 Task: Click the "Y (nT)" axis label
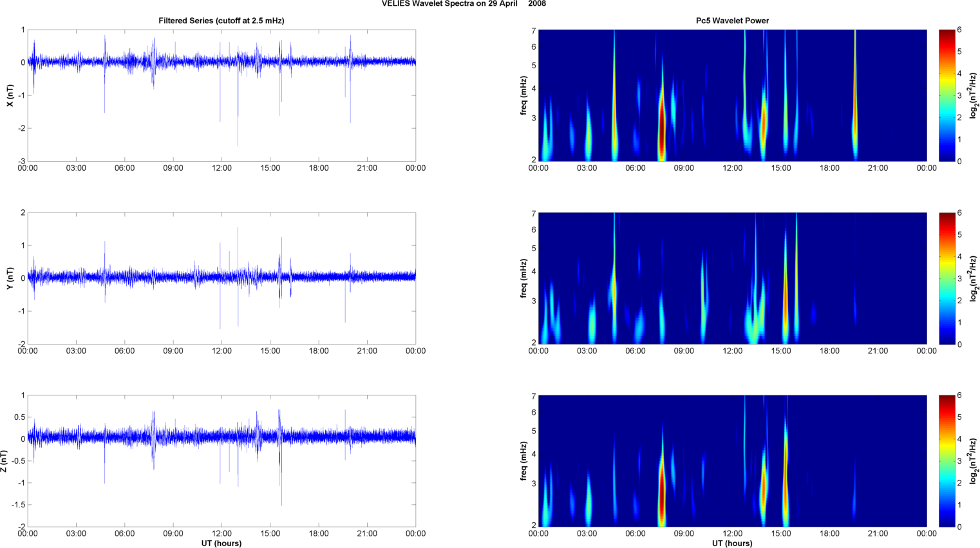[10, 278]
